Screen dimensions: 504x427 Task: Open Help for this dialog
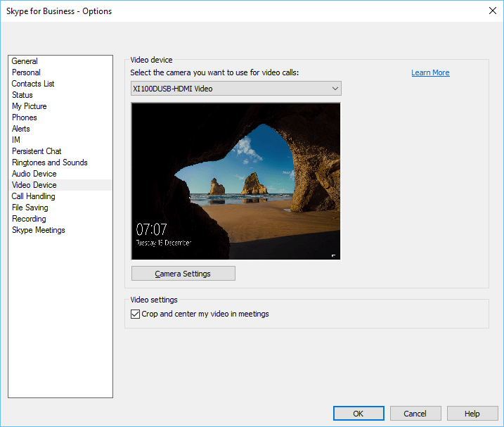pyautogui.click(x=472, y=414)
